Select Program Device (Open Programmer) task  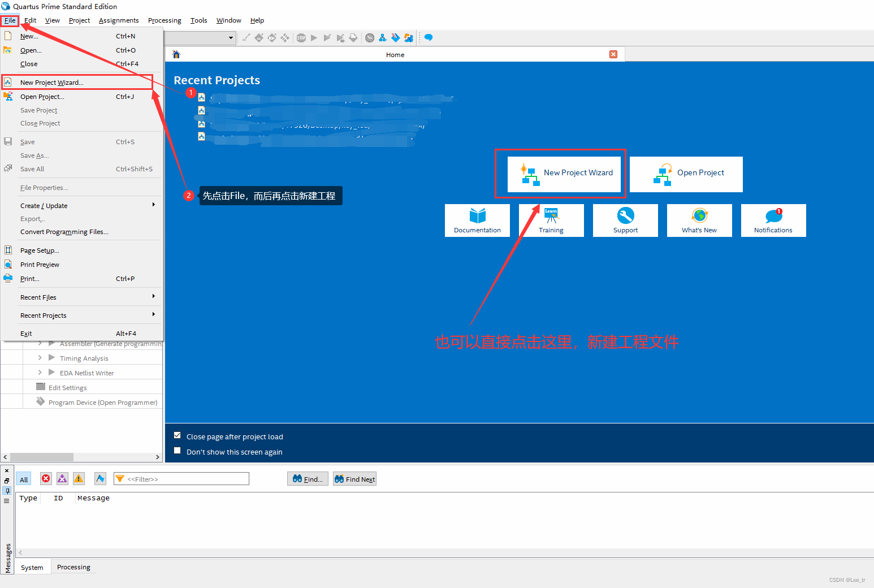(103, 403)
